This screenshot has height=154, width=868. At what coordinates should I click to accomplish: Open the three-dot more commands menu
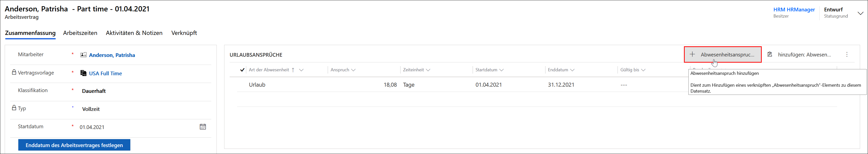coord(847,54)
